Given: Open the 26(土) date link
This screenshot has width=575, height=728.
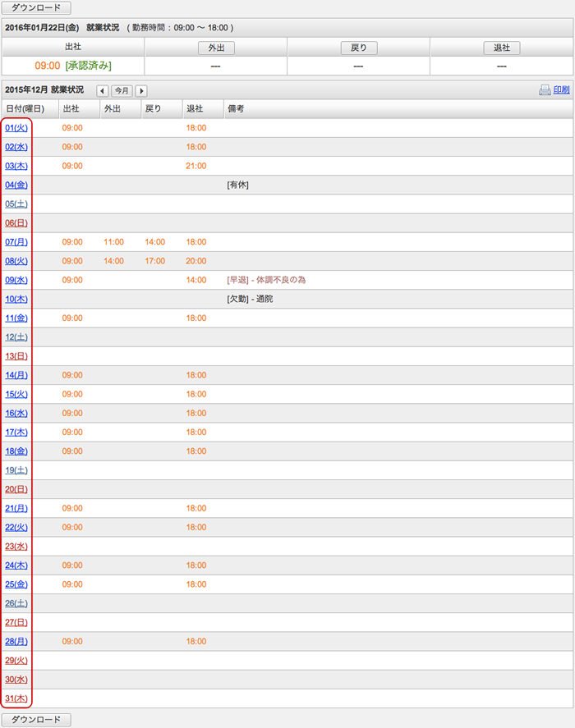Looking at the screenshot, I should [16, 603].
